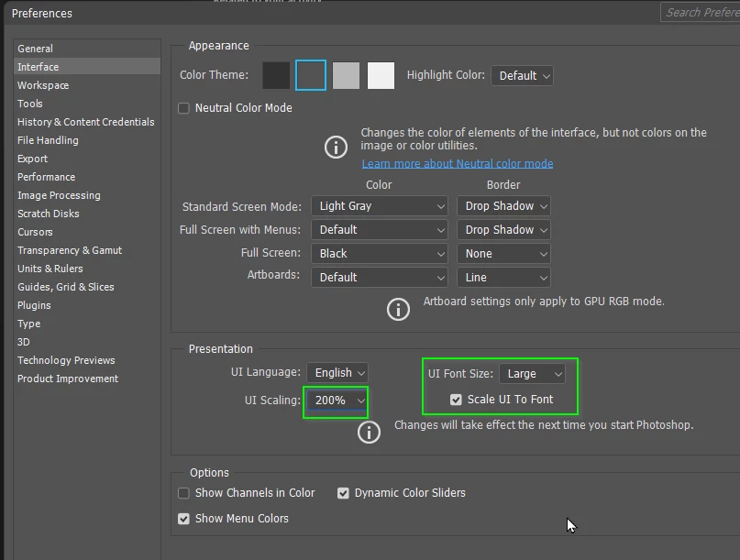This screenshot has width=740, height=560.
Task: Open the Highlight Color dropdown
Action: point(522,75)
